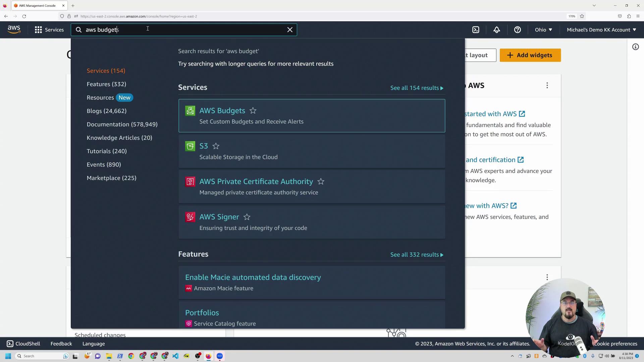Open the info panel icon
The image size is (644, 362).
click(636, 47)
